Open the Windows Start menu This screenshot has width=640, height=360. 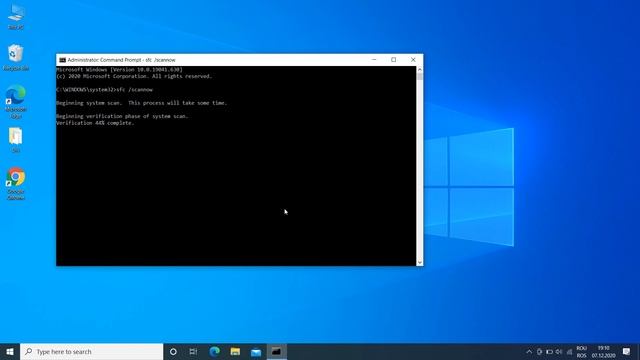click(10, 351)
